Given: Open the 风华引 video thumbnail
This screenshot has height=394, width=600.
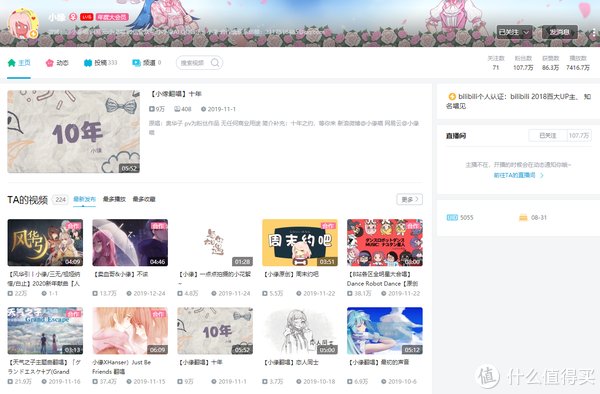Looking at the screenshot, I should 45,243.
